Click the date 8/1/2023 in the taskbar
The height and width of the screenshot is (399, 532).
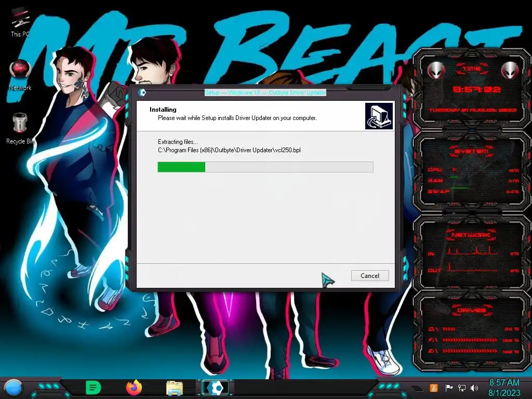click(x=504, y=393)
